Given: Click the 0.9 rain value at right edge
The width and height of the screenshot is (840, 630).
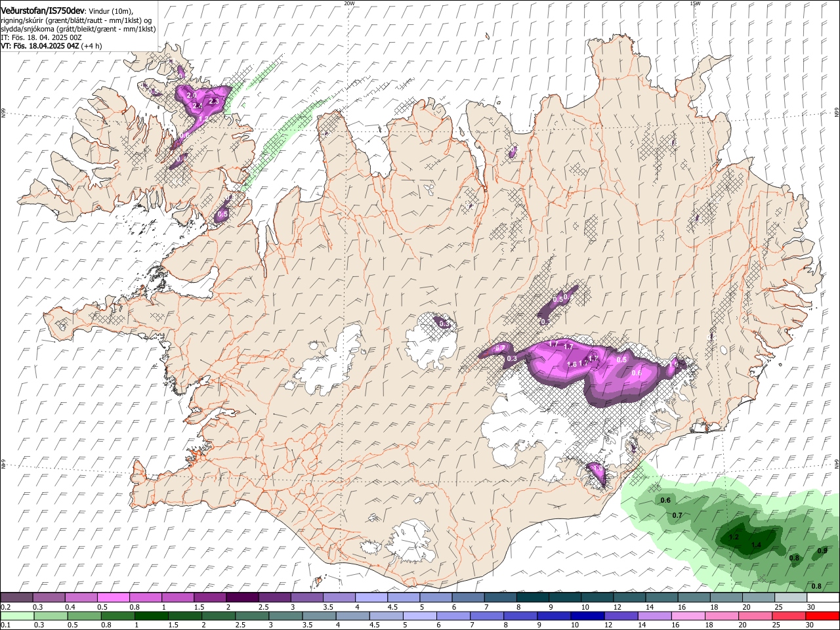Looking at the screenshot, I should pyautogui.click(x=822, y=551).
